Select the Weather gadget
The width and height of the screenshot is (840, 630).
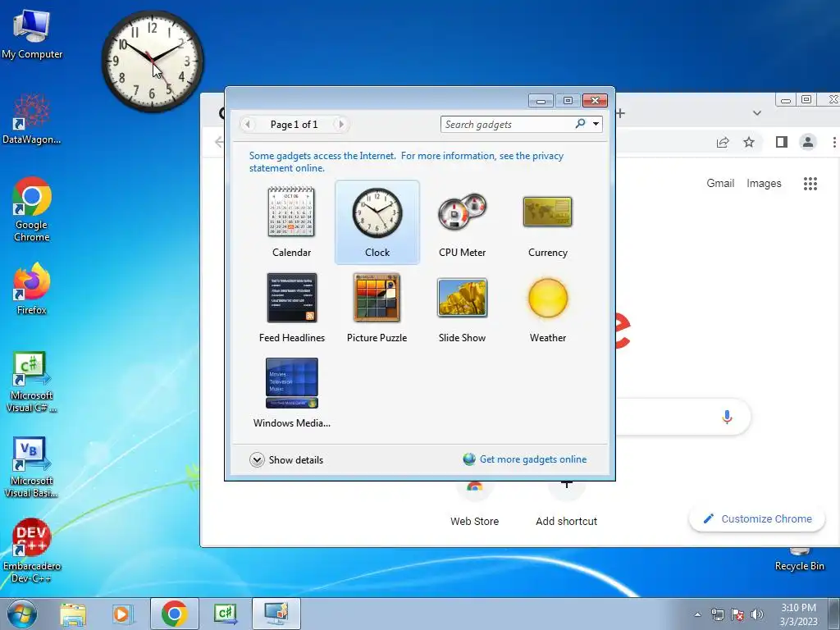click(x=547, y=308)
